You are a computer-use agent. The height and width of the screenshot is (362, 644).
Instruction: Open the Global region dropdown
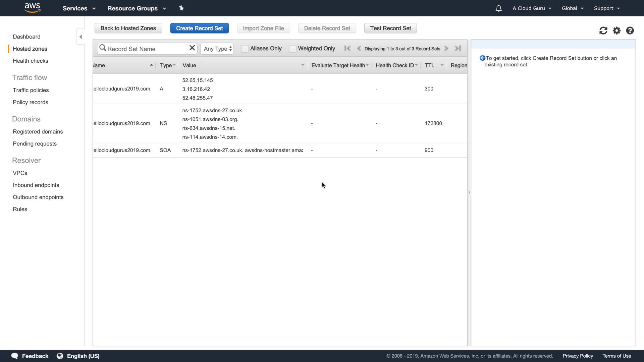pos(573,8)
